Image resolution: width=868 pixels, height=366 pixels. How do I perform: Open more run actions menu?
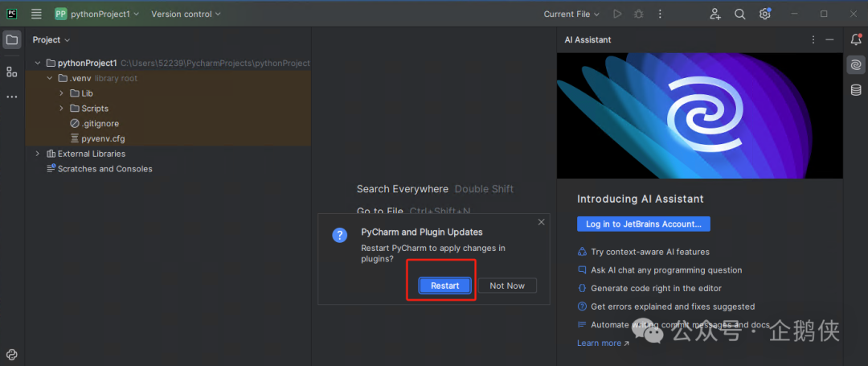(x=660, y=14)
